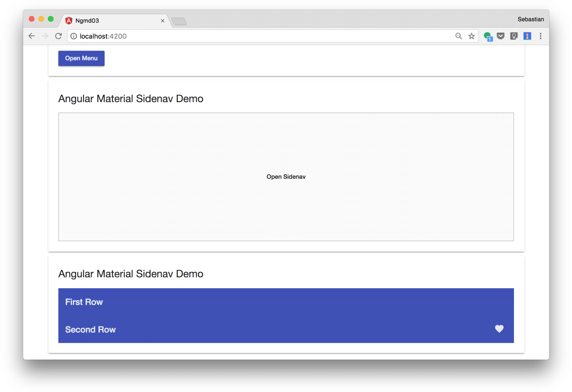Click the zoom magnifier icon in address bar

[x=458, y=36]
